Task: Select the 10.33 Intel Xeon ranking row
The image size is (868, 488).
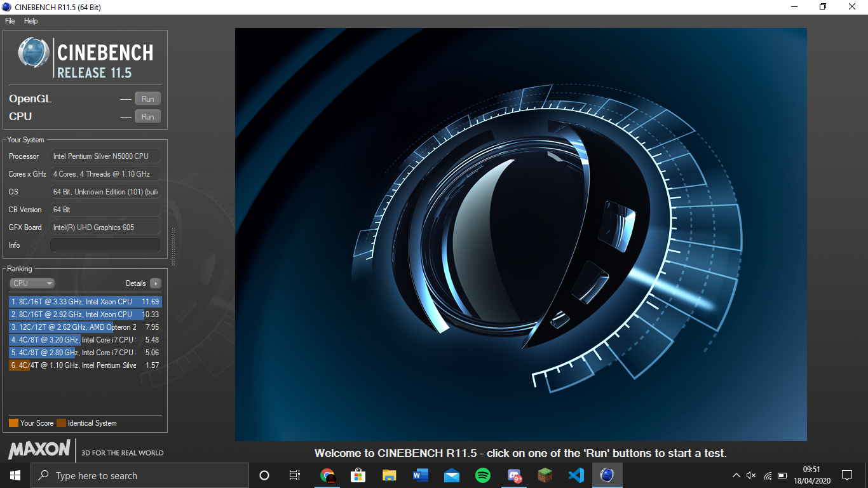Action: pos(85,315)
